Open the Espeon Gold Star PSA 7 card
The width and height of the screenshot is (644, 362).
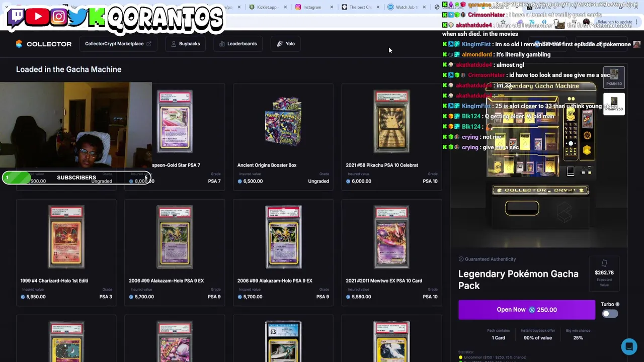tap(175, 122)
